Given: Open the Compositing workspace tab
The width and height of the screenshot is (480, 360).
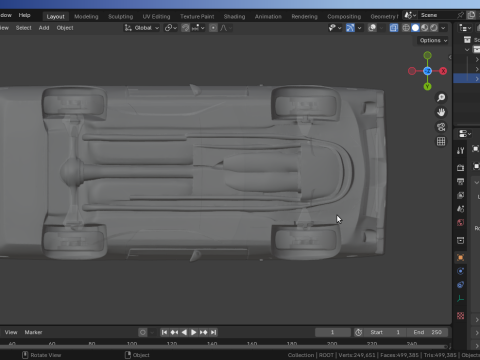Looking at the screenshot, I should pyautogui.click(x=344, y=16).
